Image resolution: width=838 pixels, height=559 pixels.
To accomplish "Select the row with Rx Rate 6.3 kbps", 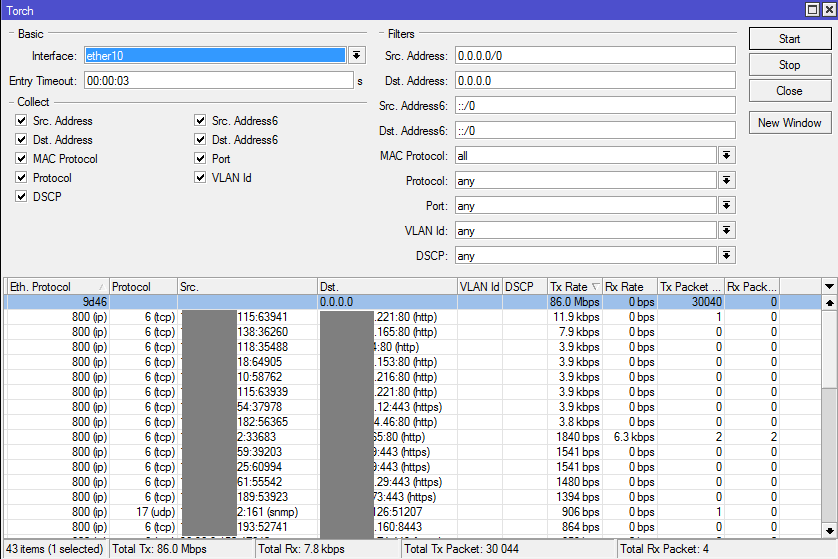I will coord(413,437).
